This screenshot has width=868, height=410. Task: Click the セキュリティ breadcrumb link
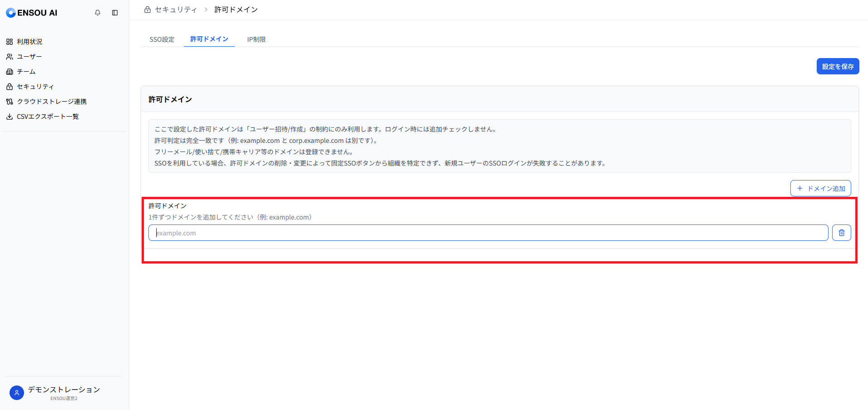point(176,10)
